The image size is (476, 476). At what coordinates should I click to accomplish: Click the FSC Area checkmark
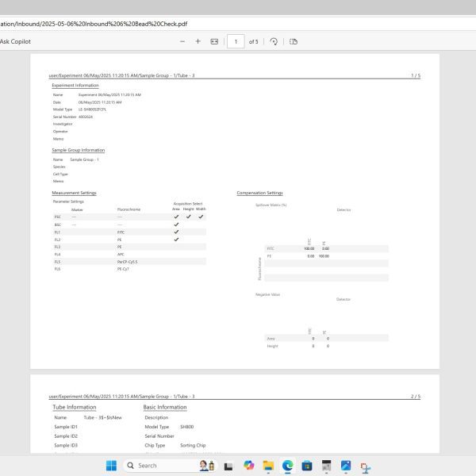tap(176, 217)
